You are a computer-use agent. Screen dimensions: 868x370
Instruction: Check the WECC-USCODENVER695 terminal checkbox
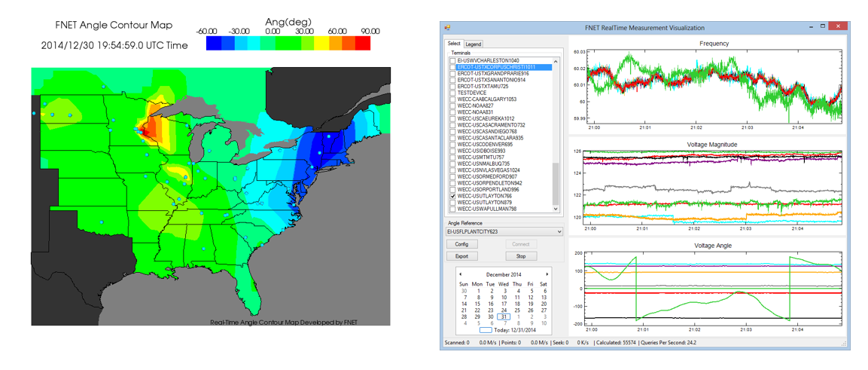(453, 145)
